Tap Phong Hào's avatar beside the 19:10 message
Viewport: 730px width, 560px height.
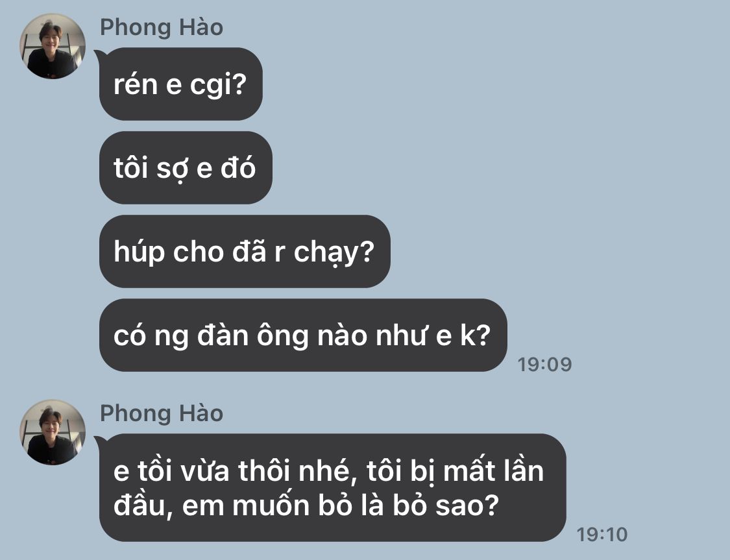(53, 432)
